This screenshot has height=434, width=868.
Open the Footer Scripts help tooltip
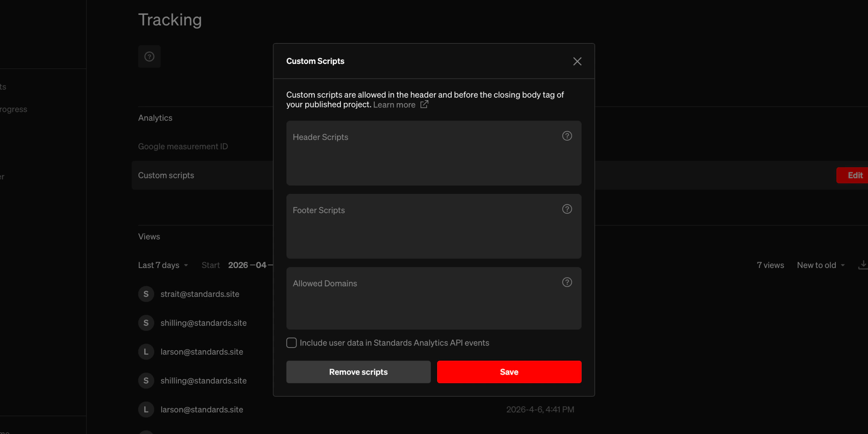coord(567,209)
